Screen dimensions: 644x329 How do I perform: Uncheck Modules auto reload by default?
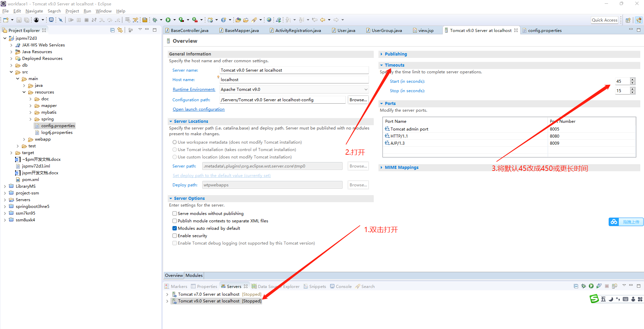pyautogui.click(x=174, y=228)
